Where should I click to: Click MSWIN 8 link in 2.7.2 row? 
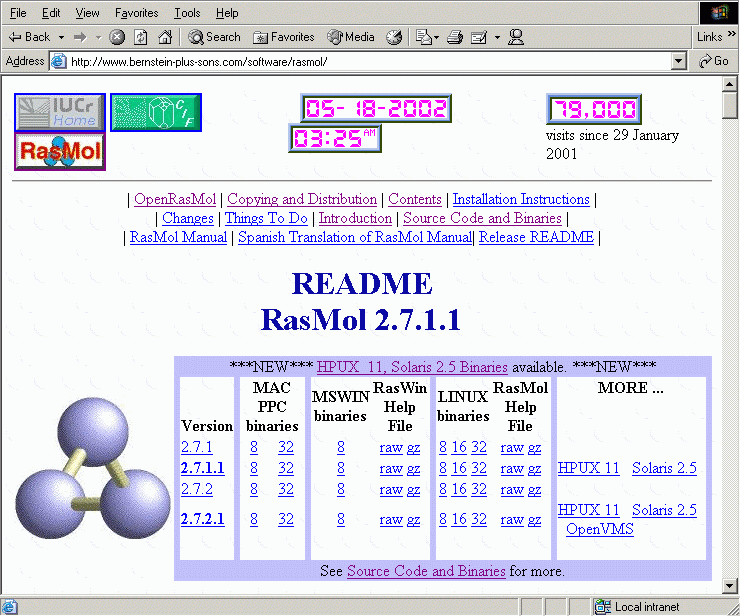341,489
